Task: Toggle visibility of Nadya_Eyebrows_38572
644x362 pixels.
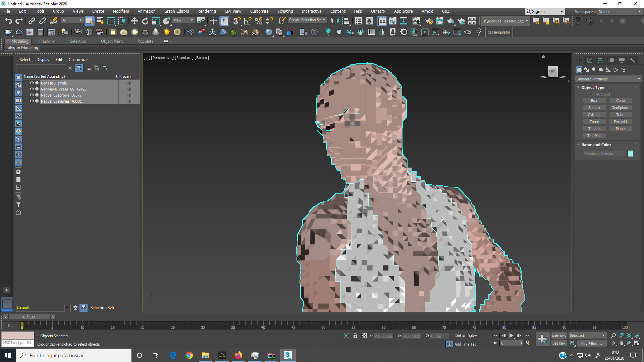Action: tap(32, 95)
